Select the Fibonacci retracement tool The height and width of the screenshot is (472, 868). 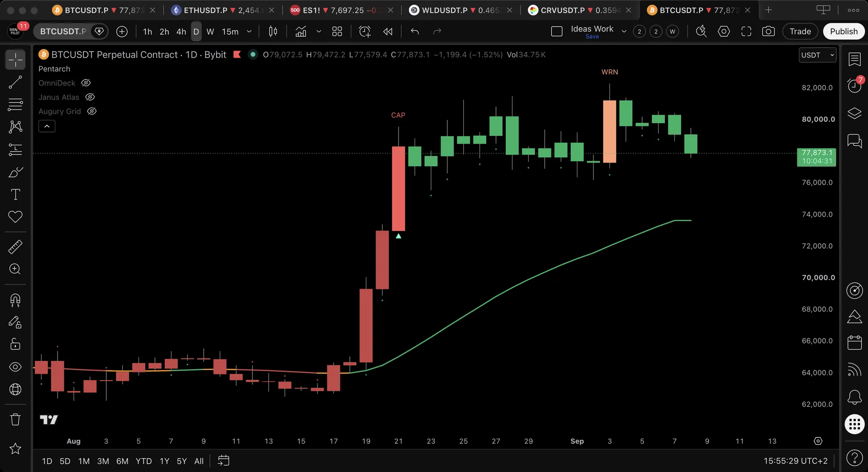pyautogui.click(x=15, y=105)
